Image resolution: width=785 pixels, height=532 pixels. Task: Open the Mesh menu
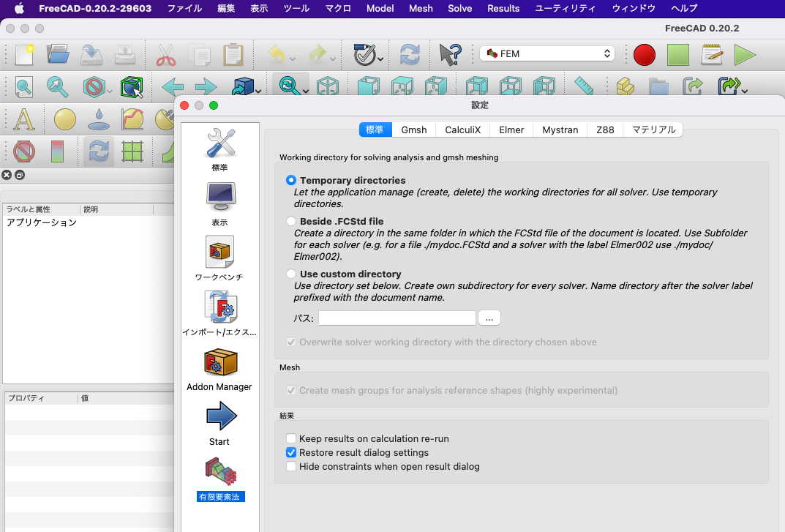click(421, 9)
